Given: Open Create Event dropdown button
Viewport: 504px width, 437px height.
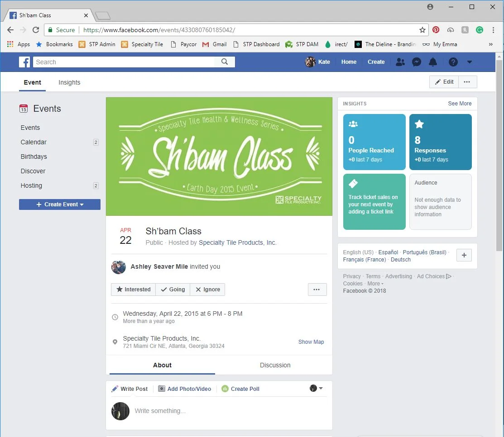Looking at the screenshot, I should coord(60,204).
